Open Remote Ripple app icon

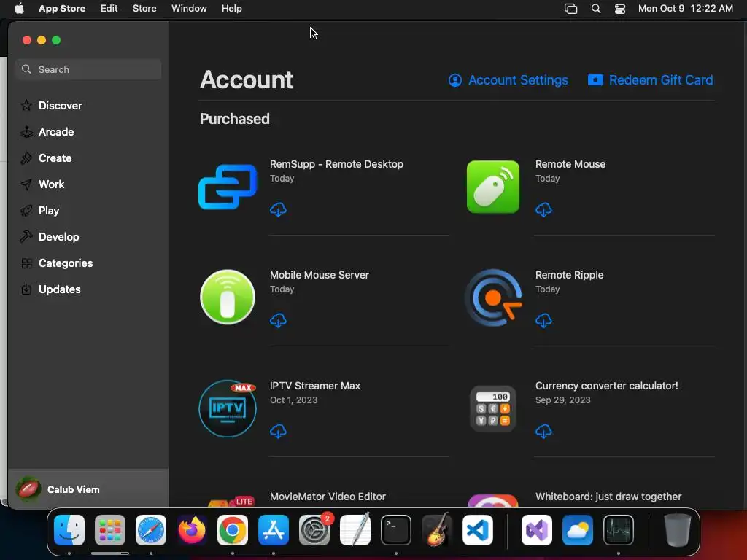(x=493, y=297)
